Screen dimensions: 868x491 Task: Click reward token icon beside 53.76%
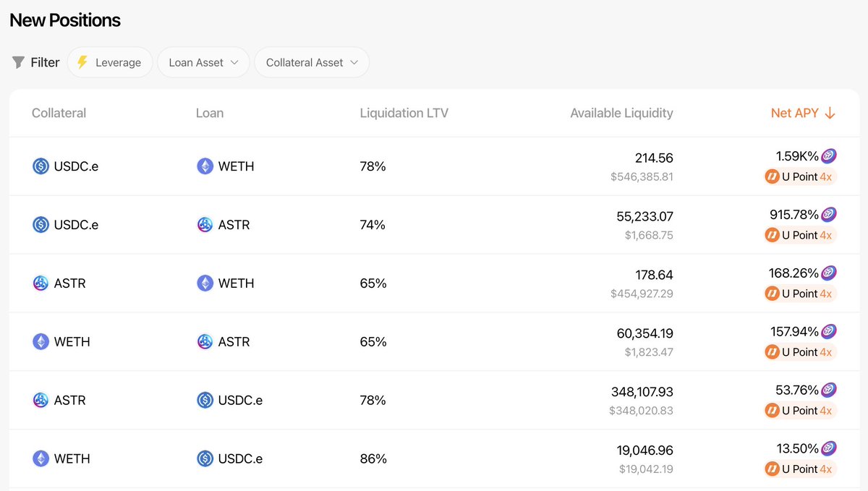tap(829, 390)
